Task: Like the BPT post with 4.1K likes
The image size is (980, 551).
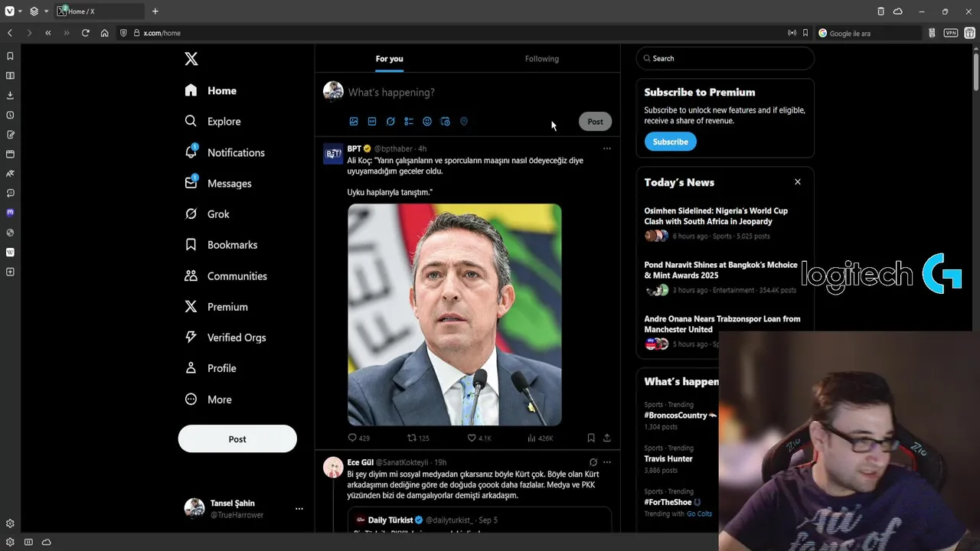Action: (x=479, y=438)
